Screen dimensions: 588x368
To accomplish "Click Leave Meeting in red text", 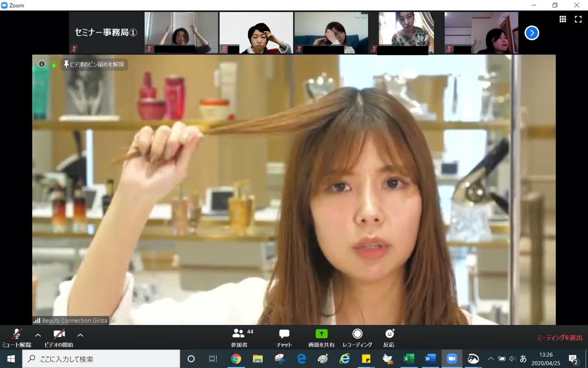I will [x=559, y=338].
